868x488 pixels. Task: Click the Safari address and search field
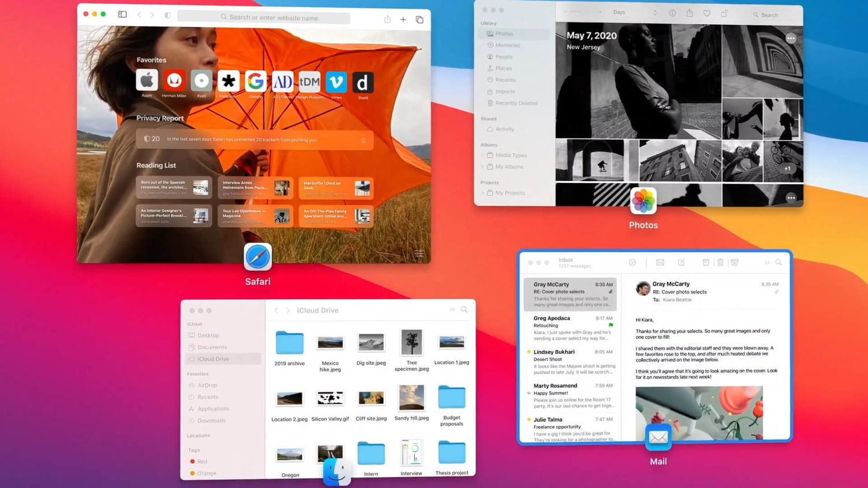point(263,17)
